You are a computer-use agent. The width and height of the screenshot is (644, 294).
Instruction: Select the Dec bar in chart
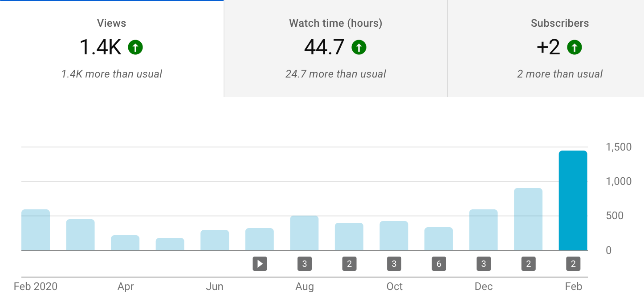pos(484,230)
